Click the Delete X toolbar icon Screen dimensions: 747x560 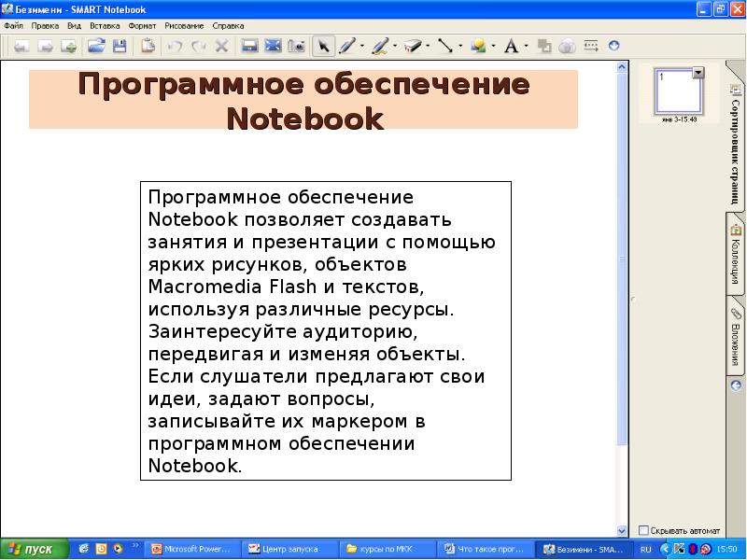[221, 45]
